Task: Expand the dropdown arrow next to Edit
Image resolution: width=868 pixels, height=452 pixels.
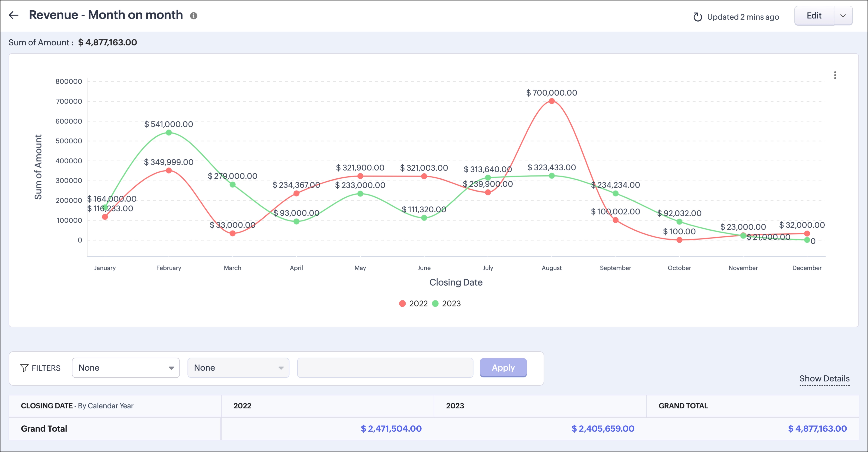Action: click(843, 15)
